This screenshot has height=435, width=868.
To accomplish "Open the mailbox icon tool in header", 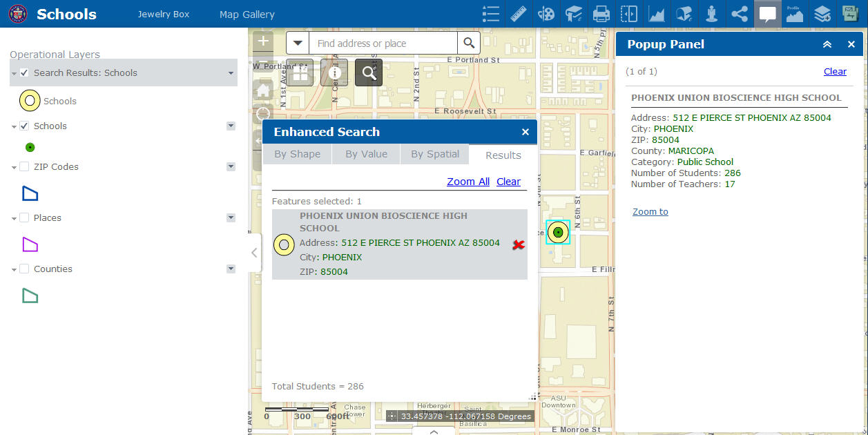I will pos(684,14).
